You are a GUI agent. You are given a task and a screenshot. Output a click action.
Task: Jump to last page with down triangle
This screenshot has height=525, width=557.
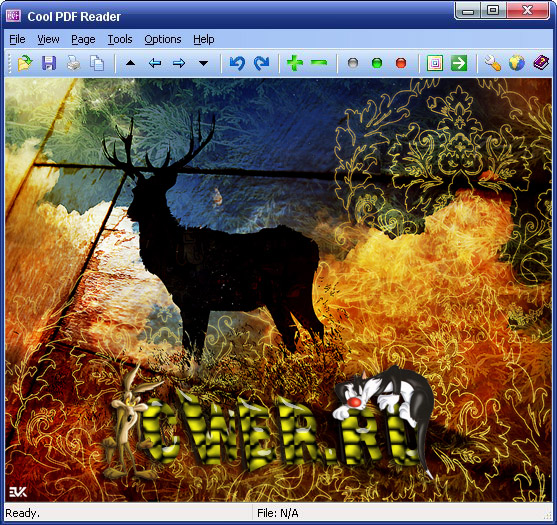[203, 63]
